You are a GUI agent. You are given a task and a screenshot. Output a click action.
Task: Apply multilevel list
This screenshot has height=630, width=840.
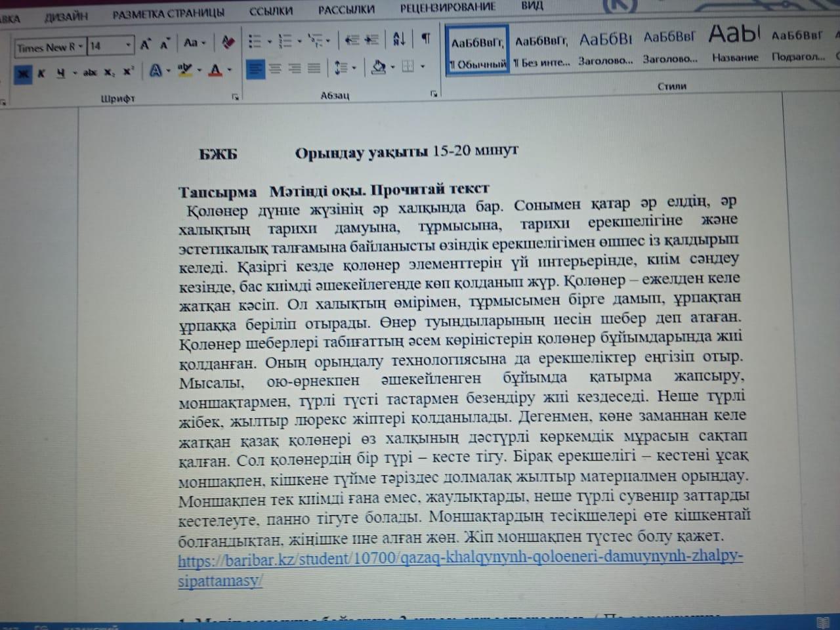pyautogui.click(x=315, y=41)
